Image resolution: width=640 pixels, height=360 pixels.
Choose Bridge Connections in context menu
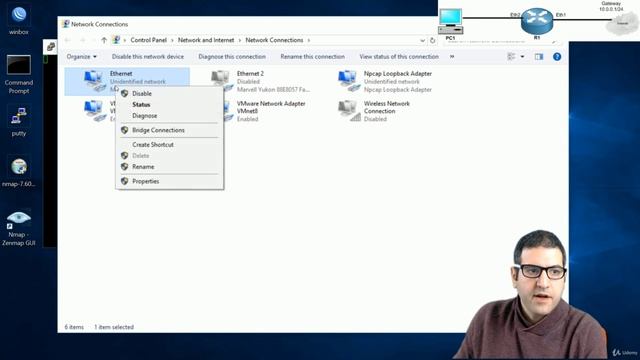click(169, 130)
